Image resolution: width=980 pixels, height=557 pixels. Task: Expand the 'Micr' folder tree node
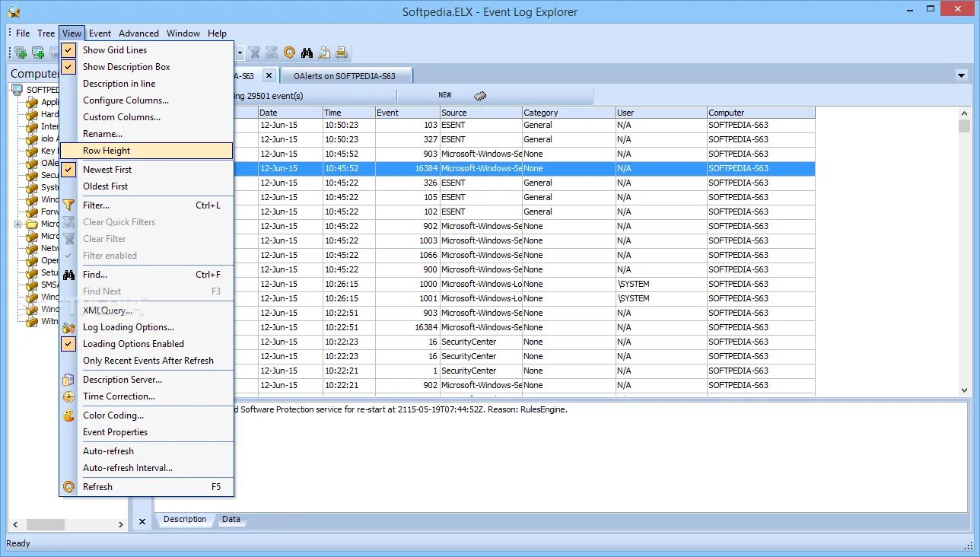click(x=18, y=224)
